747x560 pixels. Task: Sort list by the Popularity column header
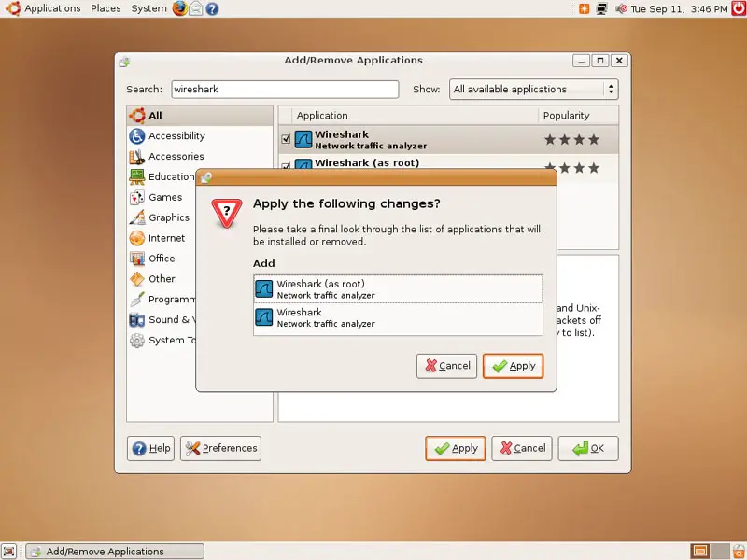point(578,116)
